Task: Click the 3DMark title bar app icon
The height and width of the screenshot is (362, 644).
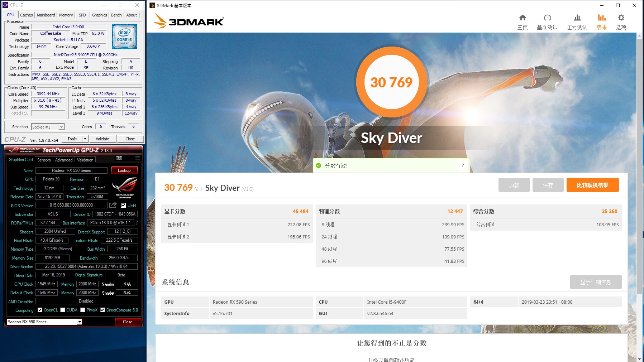Action: (x=152, y=5)
